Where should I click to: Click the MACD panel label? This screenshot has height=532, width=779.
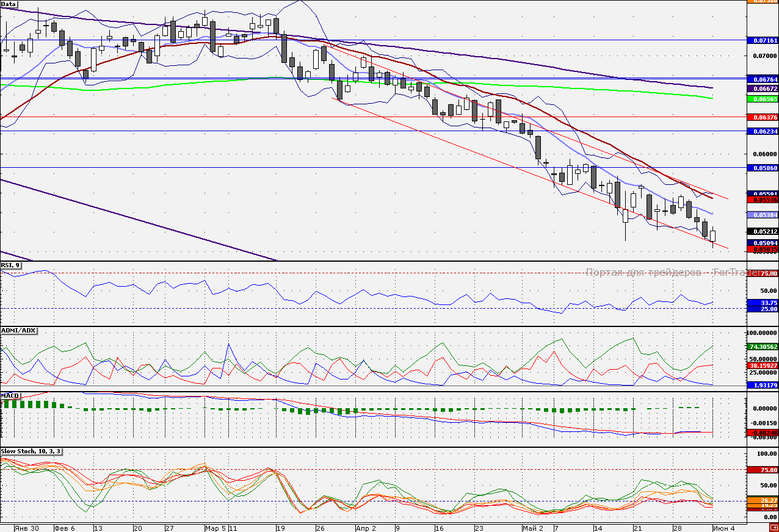point(10,396)
